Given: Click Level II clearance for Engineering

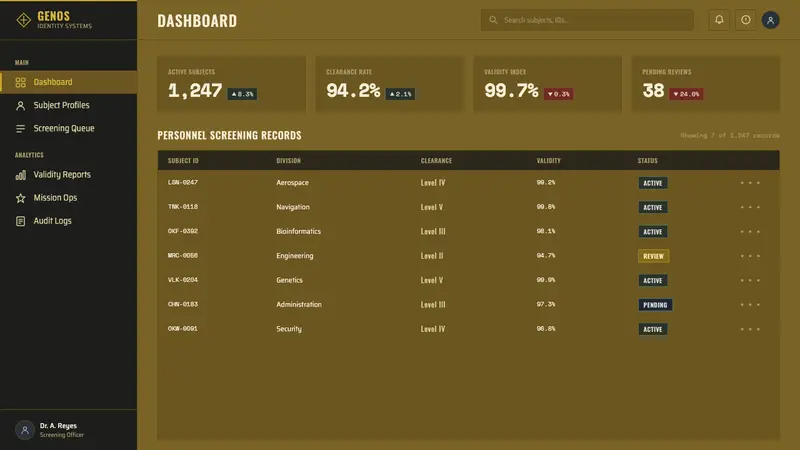Looking at the screenshot, I should click(x=432, y=256).
